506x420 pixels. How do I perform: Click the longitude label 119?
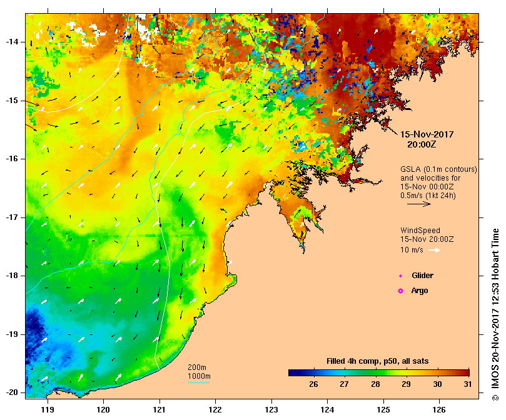click(x=48, y=410)
